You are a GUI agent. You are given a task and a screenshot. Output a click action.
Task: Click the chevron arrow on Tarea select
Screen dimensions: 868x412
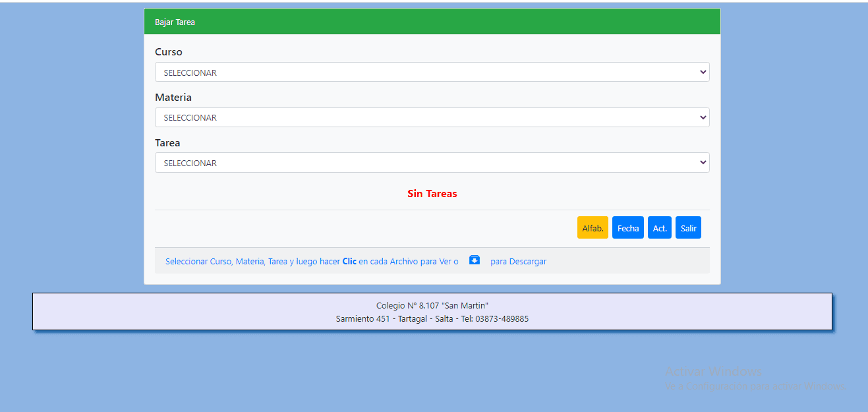(x=703, y=163)
